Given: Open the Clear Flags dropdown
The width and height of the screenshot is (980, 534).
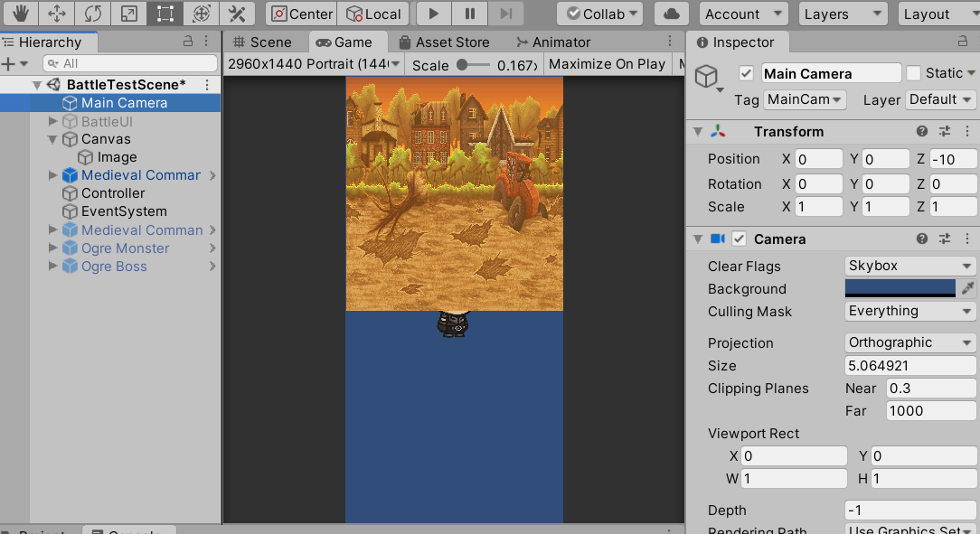Looking at the screenshot, I should tap(909, 266).
